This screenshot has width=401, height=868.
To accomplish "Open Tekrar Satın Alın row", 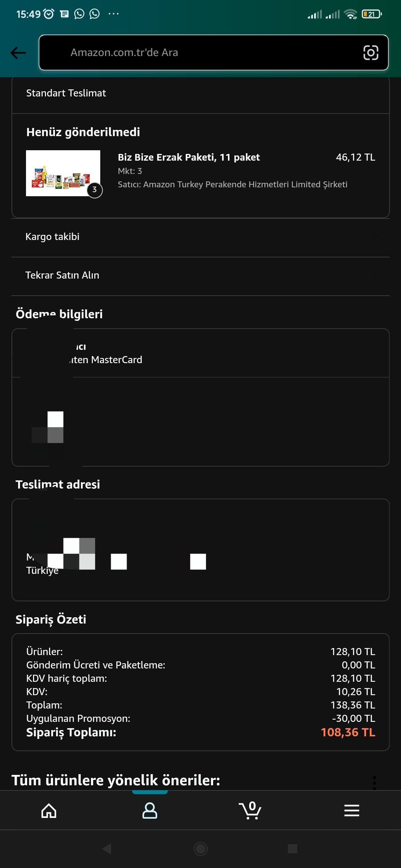I will tap(200, 276).
